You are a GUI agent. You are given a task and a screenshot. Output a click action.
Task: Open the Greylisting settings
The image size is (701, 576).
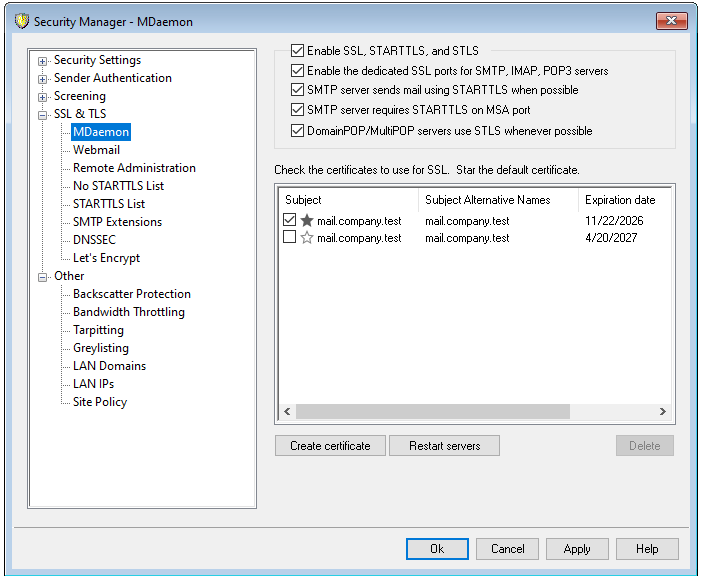(x=100, y=348)
